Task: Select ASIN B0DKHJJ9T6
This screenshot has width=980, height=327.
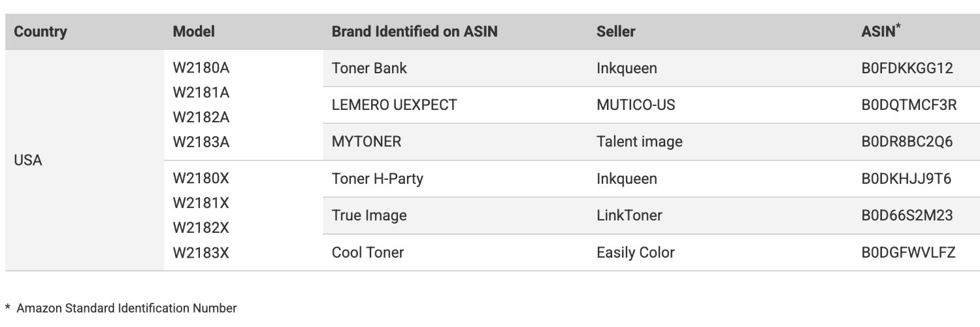Action: [x=906, y=179]
